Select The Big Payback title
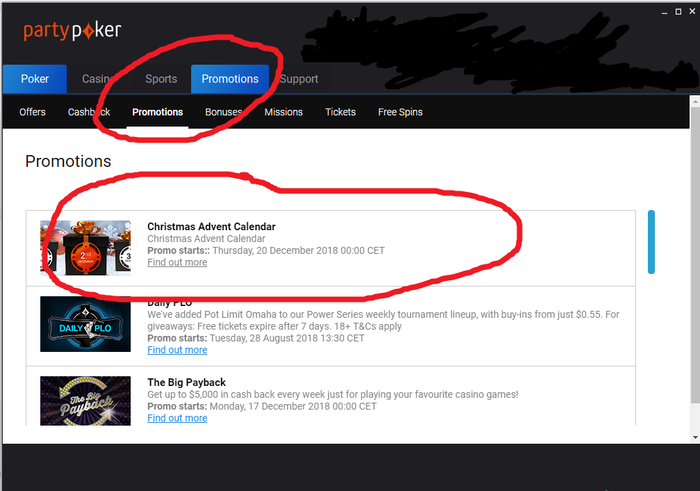The height and width of the screenshot is (491, 700). (187, 383)
